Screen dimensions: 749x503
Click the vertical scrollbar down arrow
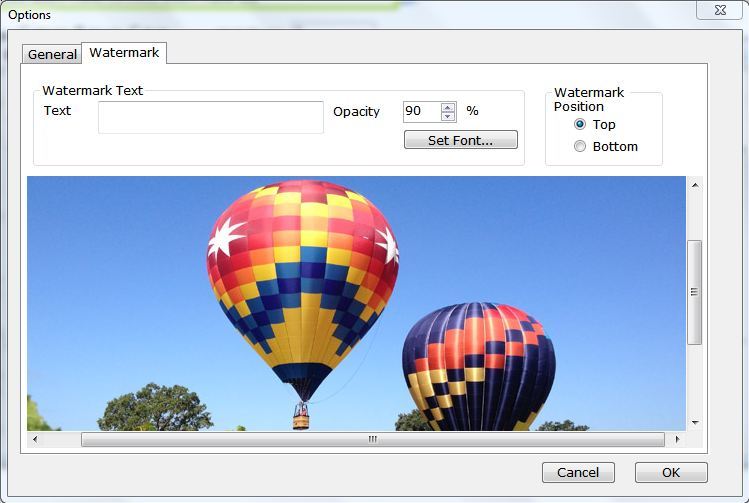pyautogui.click(x=695, y=423)
